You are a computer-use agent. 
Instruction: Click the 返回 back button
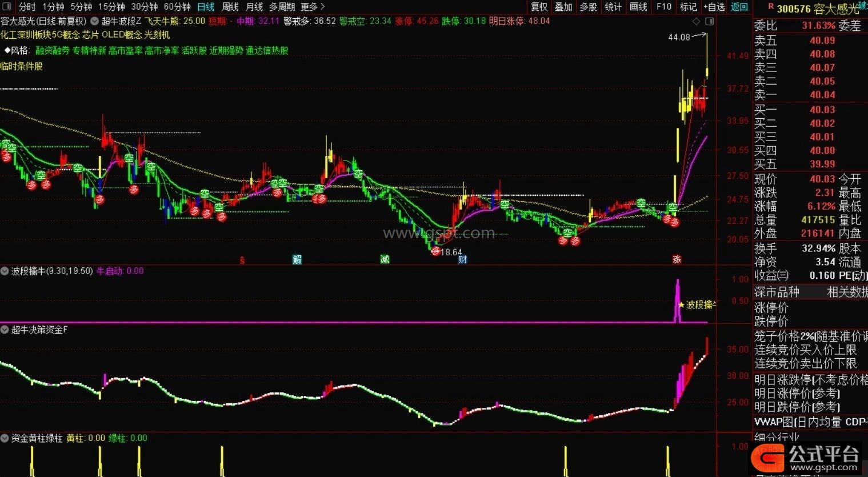(x=739, y=7)
